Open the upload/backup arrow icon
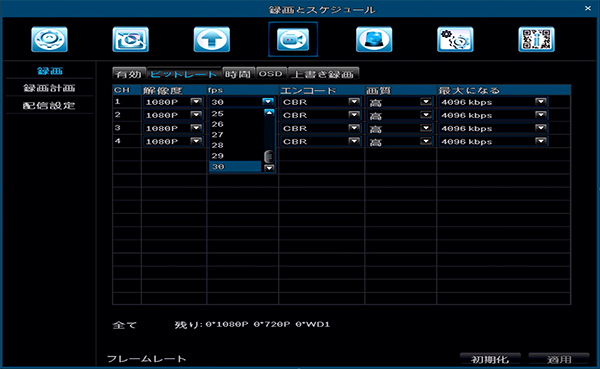The image size is (600, 369). (x=212, y=39)
